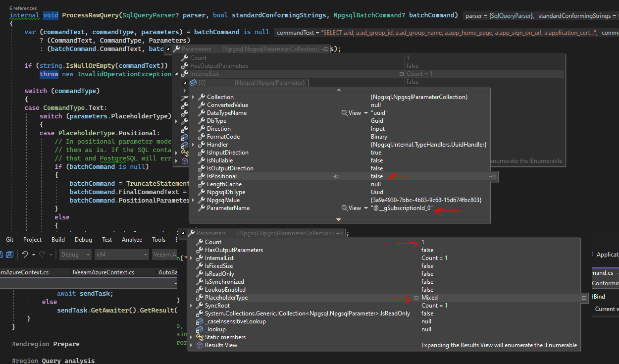Pin the upper InternalList row

(401, 74)
